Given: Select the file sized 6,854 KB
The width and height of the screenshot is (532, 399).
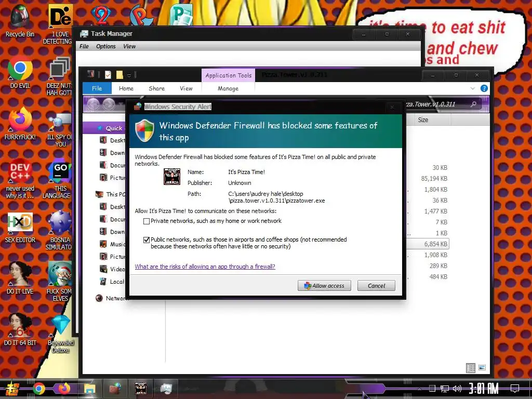Looking at the screenshot, I should click(436, 244).
